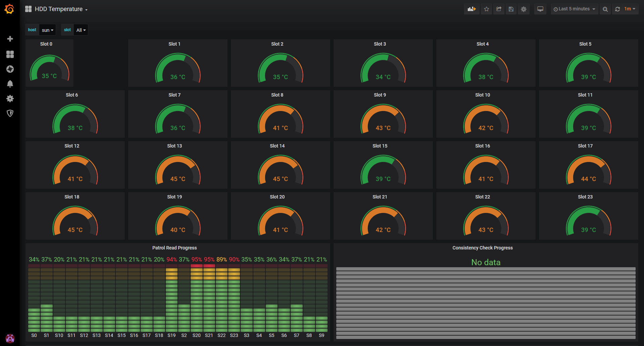Click the Grafana logo
Image resolution: width=644 pixels, height=346 pixels.
[9, 9]
